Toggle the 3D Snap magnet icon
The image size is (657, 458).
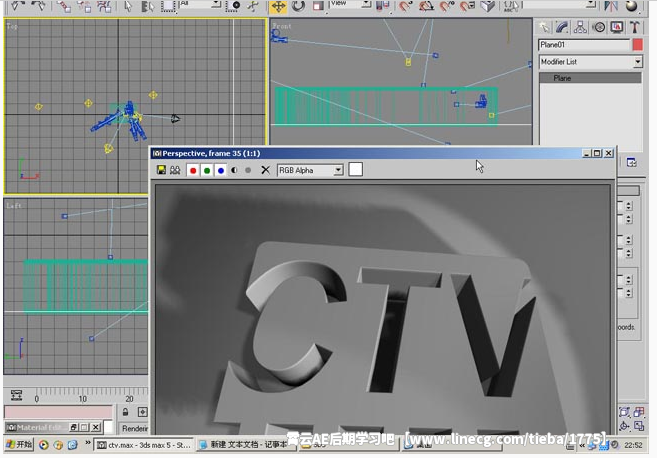click(x=405, y=6)
